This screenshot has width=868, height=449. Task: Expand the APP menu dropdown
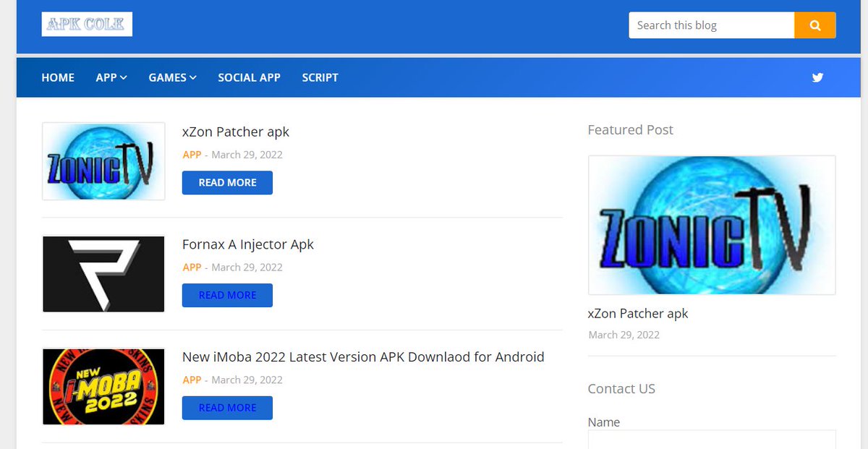pyautogui.click(x=111, y=77)
